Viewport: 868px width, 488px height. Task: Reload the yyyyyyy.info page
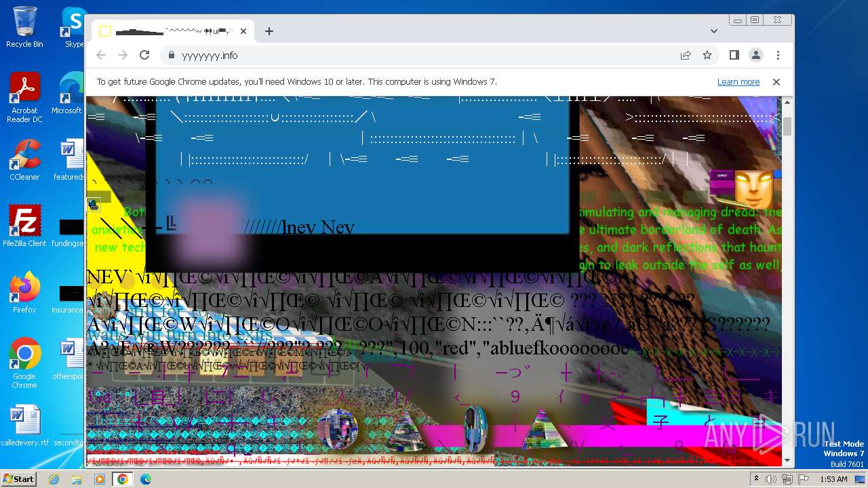click(x=144, y=55)
